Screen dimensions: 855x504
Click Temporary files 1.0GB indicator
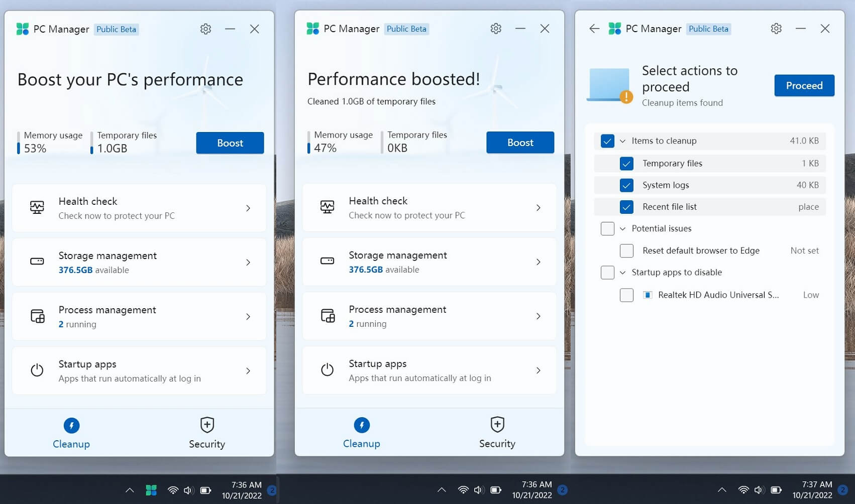coord(124,142)
